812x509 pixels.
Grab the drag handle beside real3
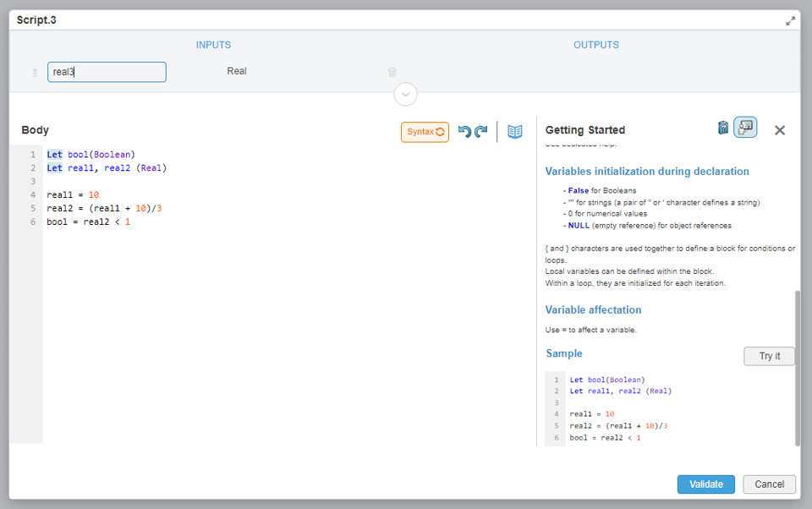point(35,73)
